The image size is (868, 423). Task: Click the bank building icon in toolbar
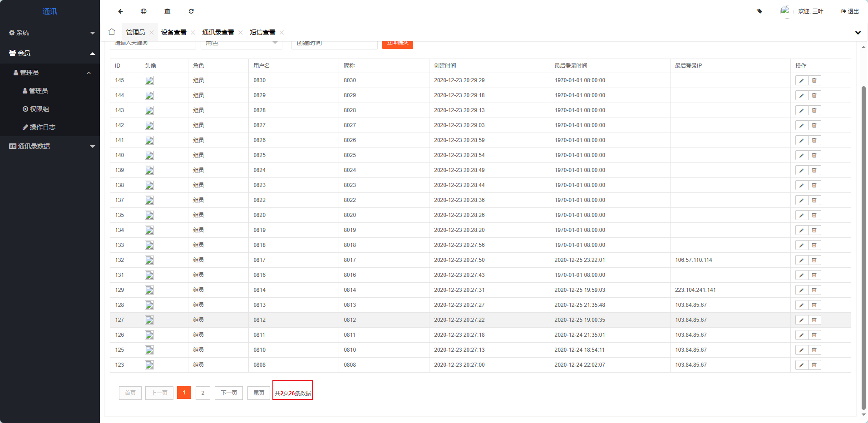(x=168, y=11)
